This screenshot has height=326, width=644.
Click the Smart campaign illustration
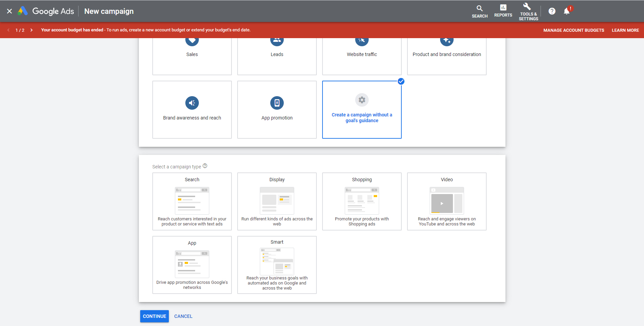(x=277, y=261)
